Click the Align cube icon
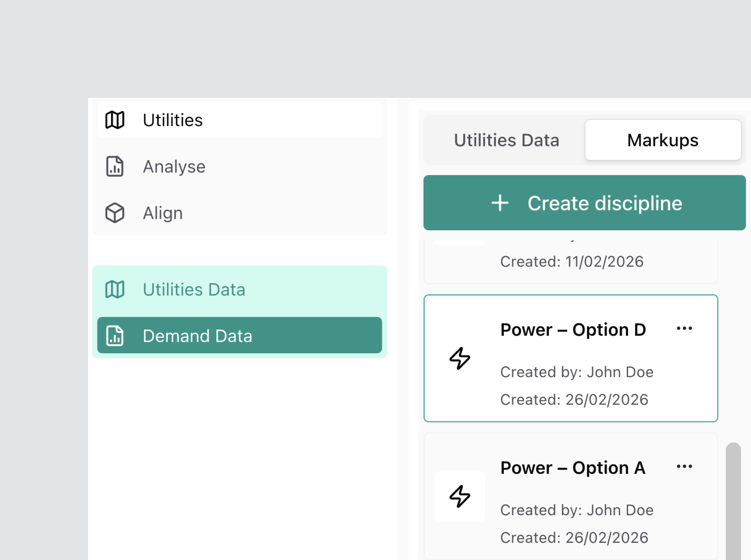Image resolution: width=751 pixels, height=560 pixels. [x=115, y=213]
